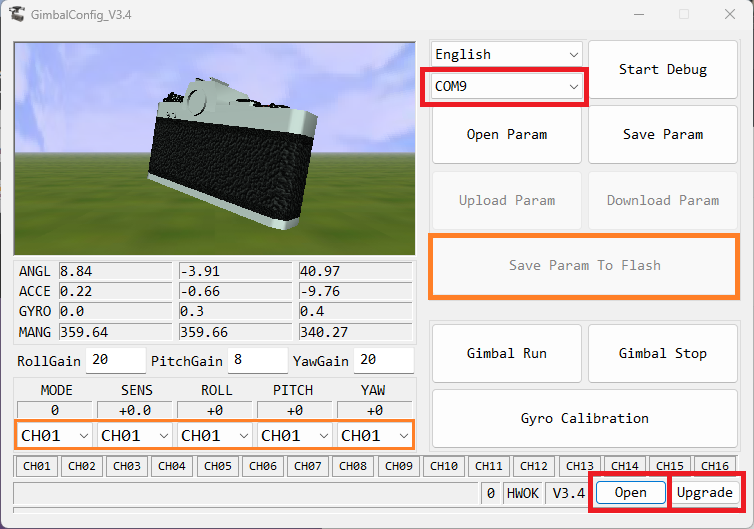Open the English language dropdown

click(506, 55)
